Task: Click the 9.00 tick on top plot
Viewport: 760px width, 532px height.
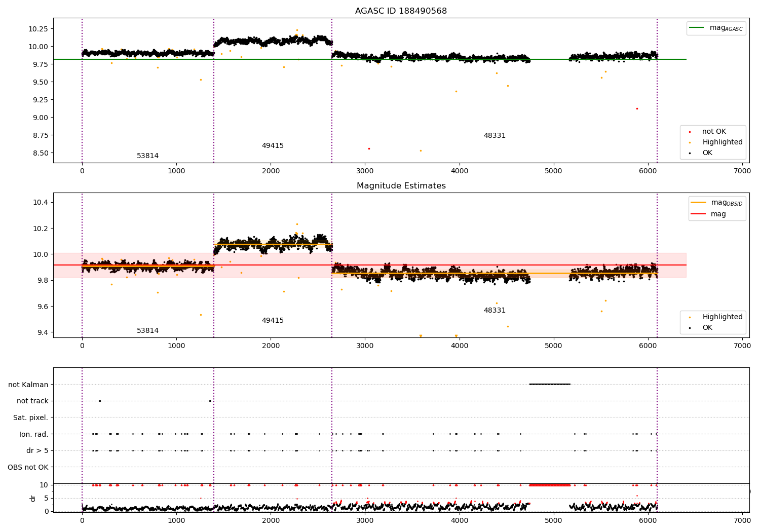Action: click(x=40, y=118)
